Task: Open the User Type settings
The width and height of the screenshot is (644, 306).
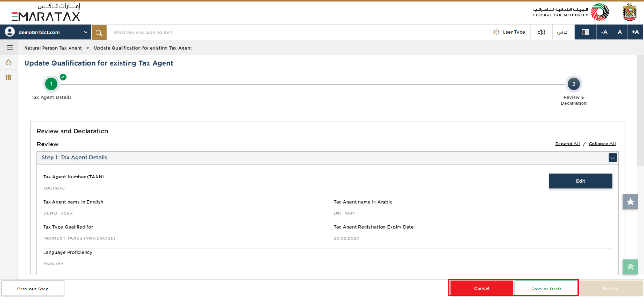Action: tap(509, 32)
